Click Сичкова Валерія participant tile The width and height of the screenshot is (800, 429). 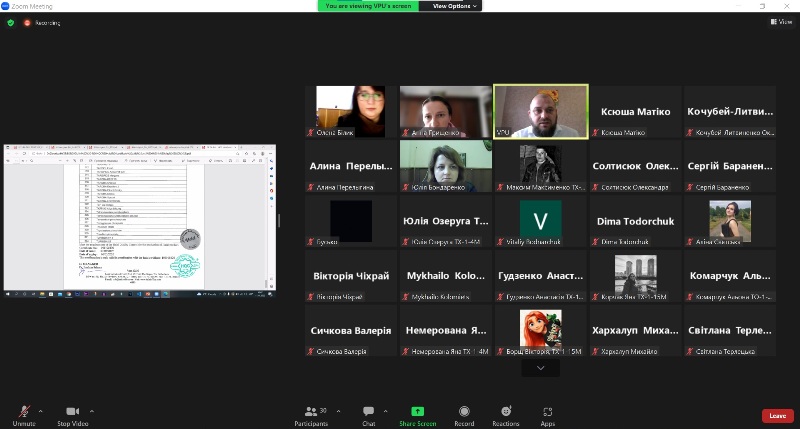click(351, 330)
